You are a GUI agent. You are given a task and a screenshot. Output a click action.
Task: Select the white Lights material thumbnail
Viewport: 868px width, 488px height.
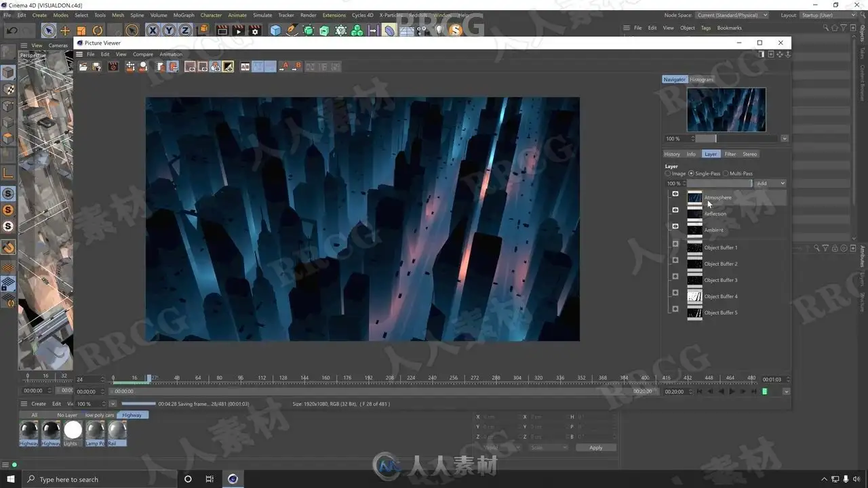tap(73, 430)
